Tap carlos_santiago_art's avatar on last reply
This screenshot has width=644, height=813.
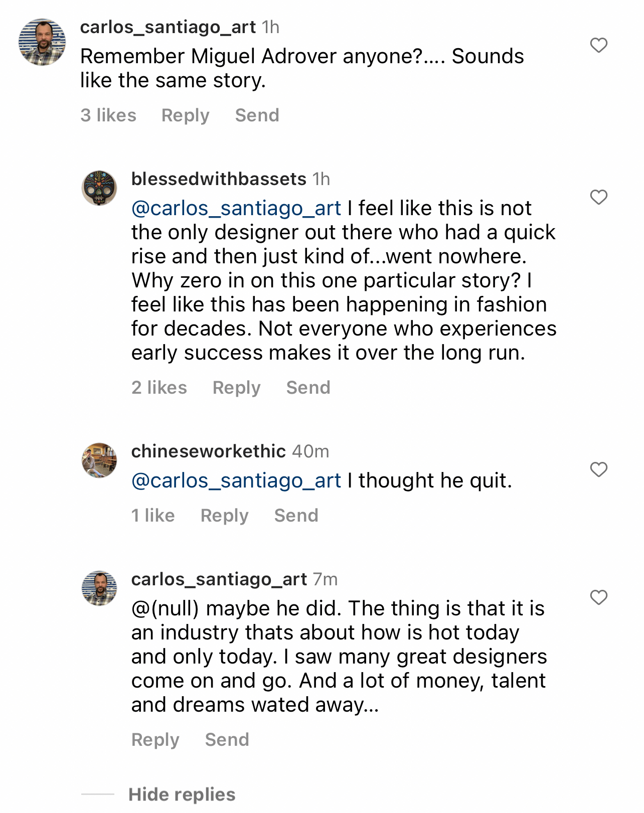pos(99,588)
